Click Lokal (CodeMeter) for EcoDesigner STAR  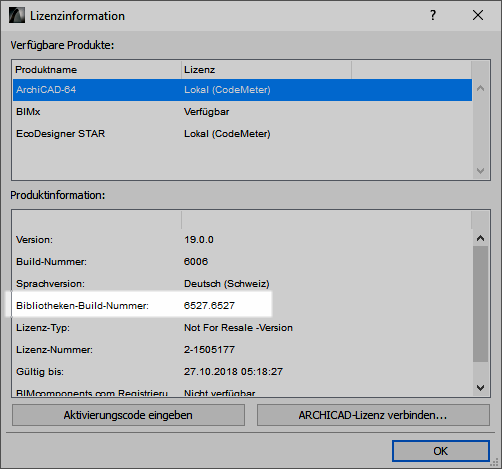pyautogui.click(x=227, y=134)
